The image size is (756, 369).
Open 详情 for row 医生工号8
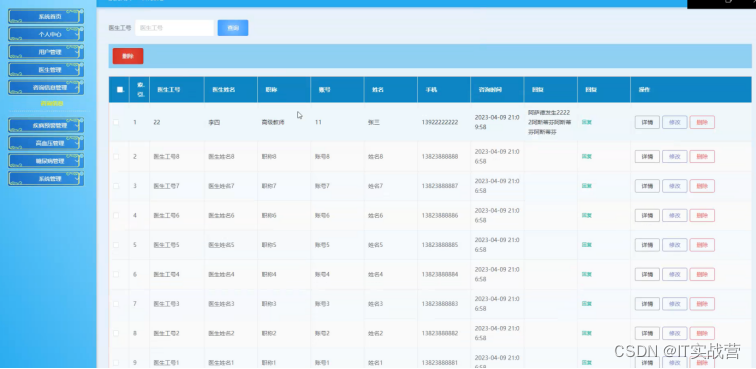pos(647,156)
